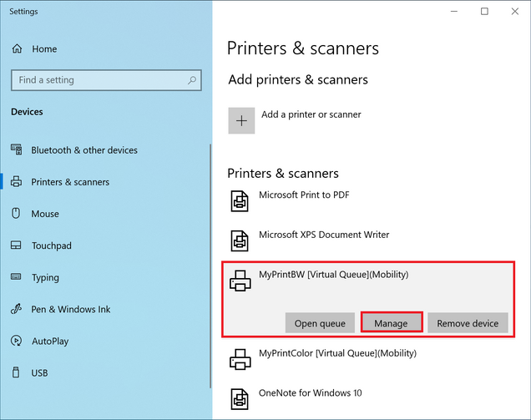The image size is (531, 420).
Task: Click the plus icon to add printer
Action: point(241,121)
